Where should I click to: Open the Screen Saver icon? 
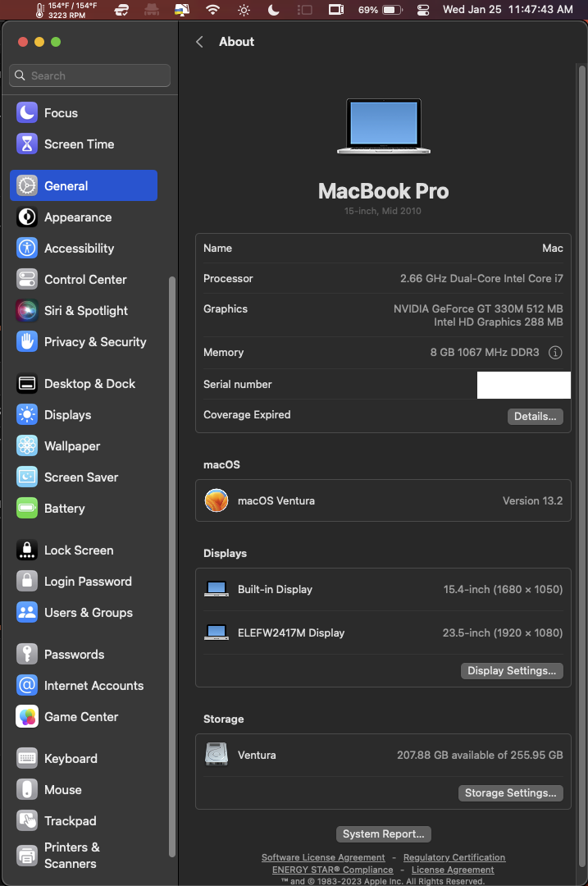click(26, 477)
